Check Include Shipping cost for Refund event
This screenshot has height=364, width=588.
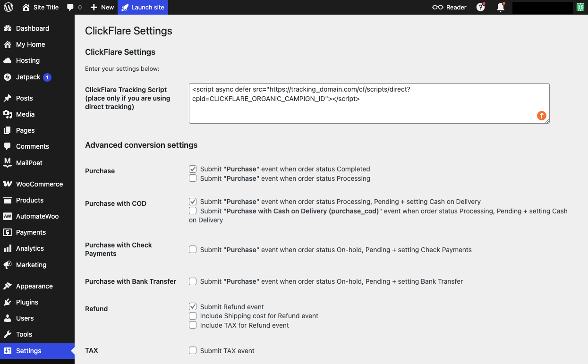(x=193, y=315)
